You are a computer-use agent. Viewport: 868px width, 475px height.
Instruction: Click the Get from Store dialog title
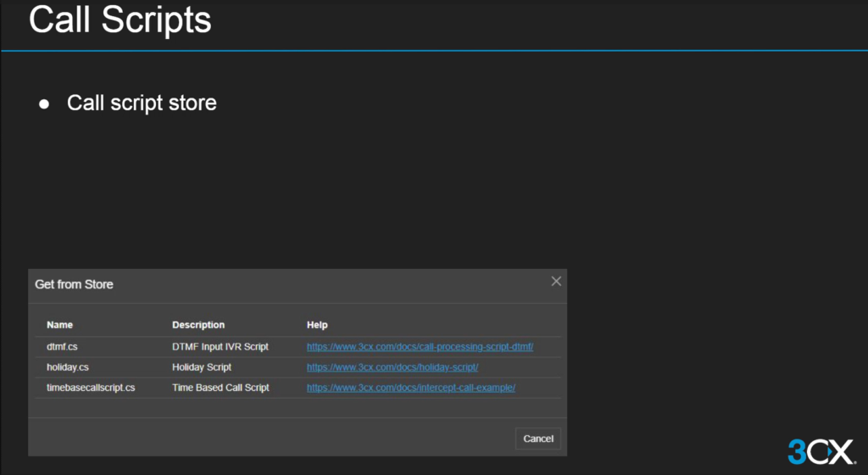point(74,284)
